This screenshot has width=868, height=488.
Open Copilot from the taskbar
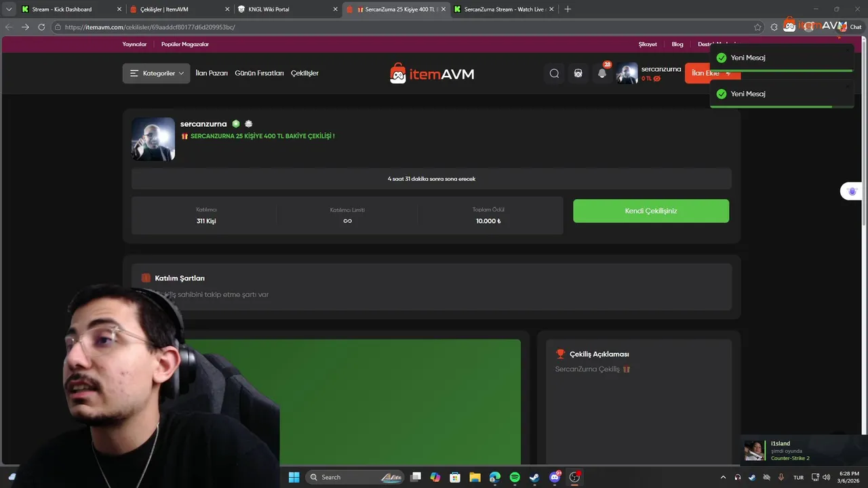coord(435,477)
